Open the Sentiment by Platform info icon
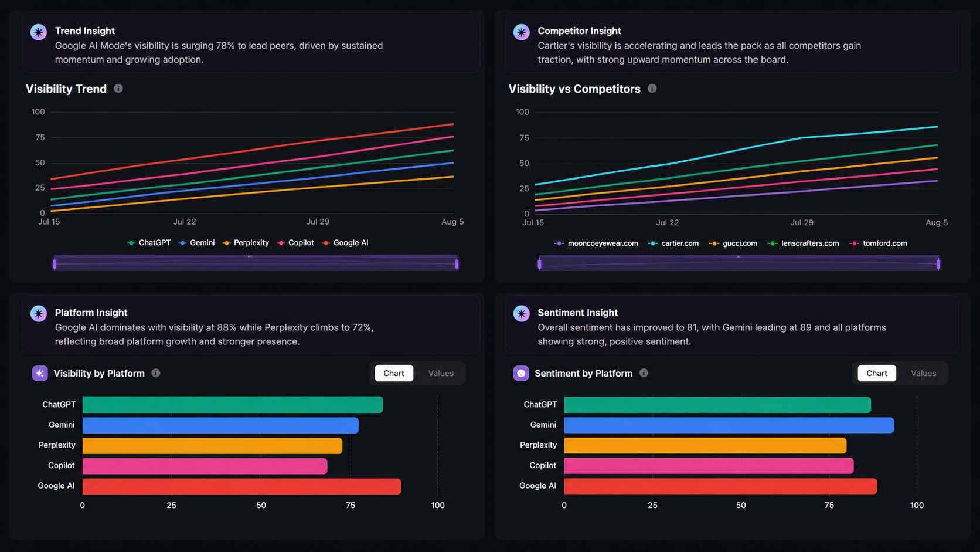The image size is (980, 552). (644, 373)
